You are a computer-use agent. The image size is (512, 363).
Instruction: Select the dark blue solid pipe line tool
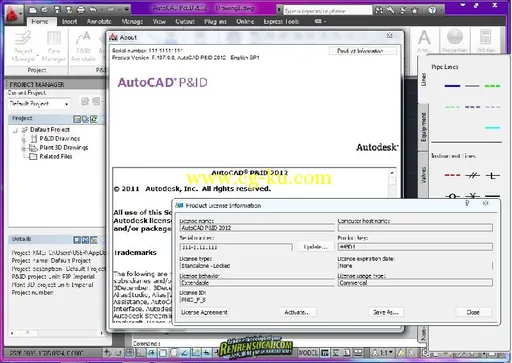click(452, 86)
